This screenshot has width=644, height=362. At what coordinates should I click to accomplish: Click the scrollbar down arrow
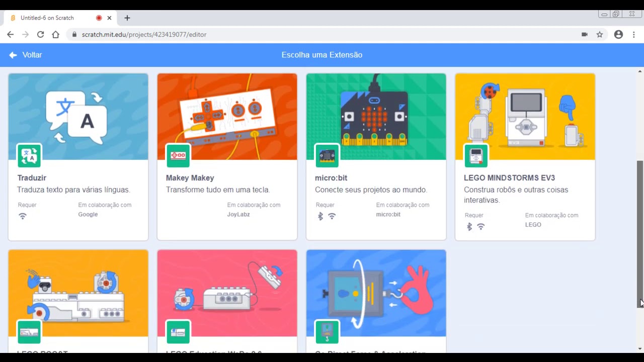(x=640, y=348)
